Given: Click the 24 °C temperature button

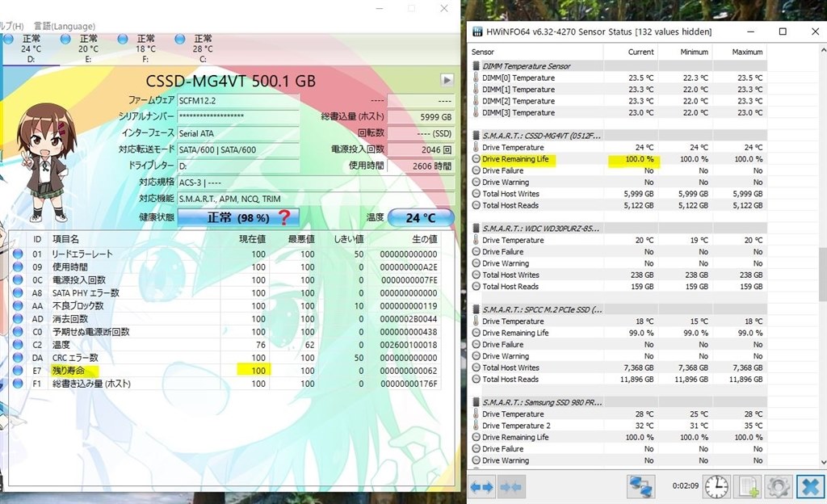Looking at the screenshot, I should click(421, 217).
